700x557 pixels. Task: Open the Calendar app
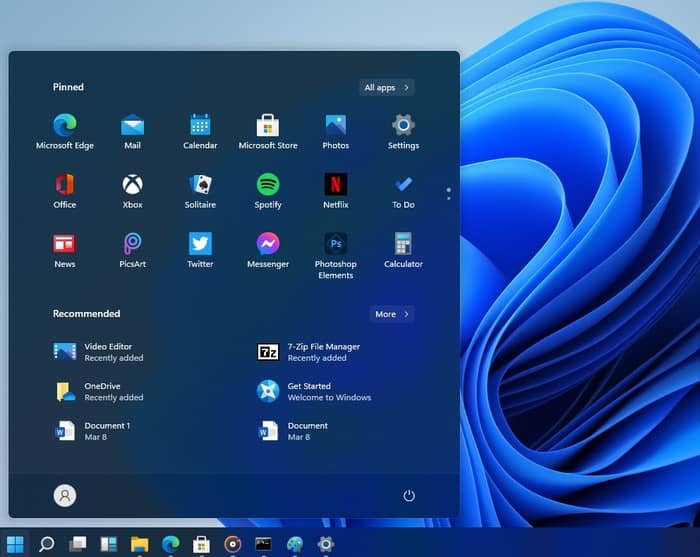[x=200, y=126]
